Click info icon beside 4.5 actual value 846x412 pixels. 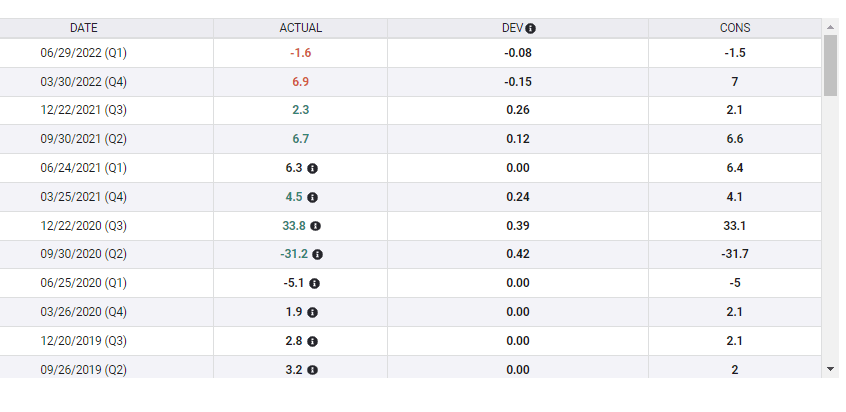[x=313, y=197]
